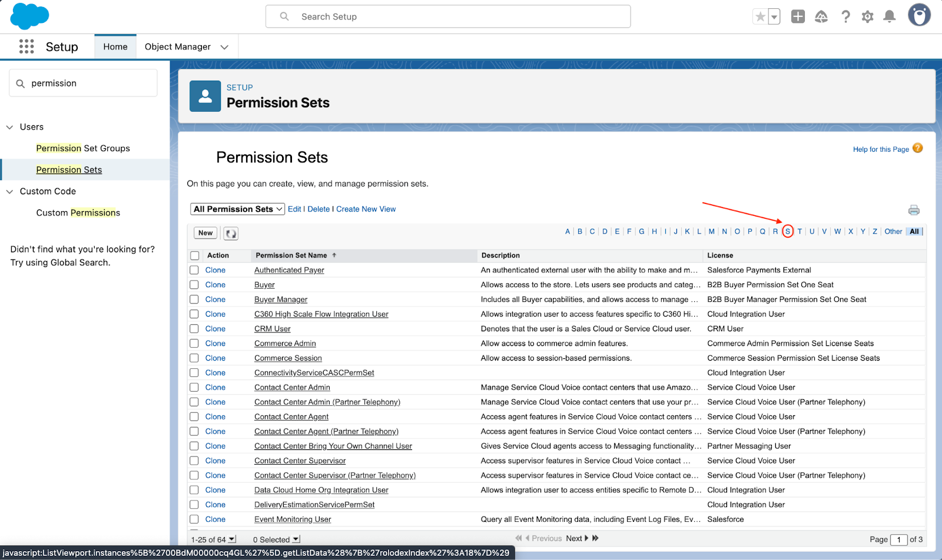Viewport: 942px width, 560px height.
Task: Select the CRM User row checkbox
Action: (x=194, y=329)
